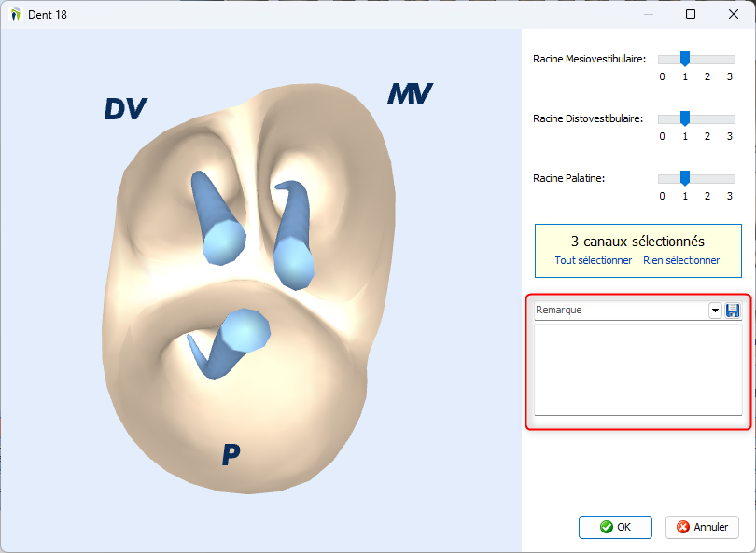Click the Tout sélectionner link
Image resolution: width=756 pixels, height=553 pixels.
[x=593, y=261]
